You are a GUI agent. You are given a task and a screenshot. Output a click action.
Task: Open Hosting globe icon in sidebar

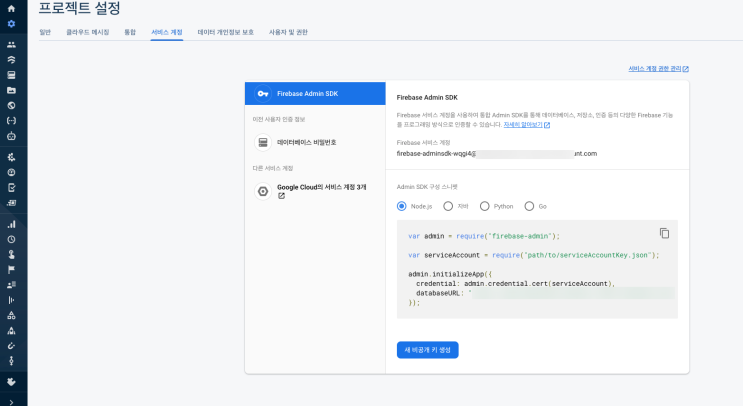click(11, 105)
